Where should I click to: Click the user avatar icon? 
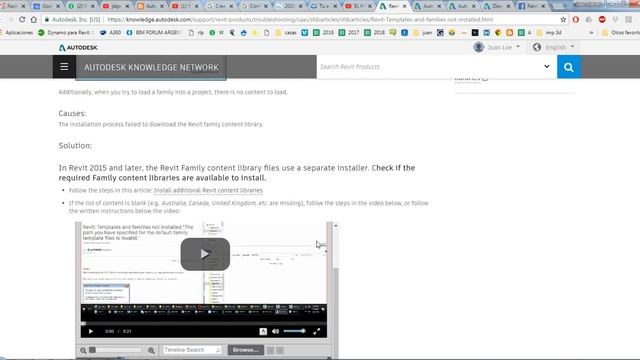click(478, 47)
